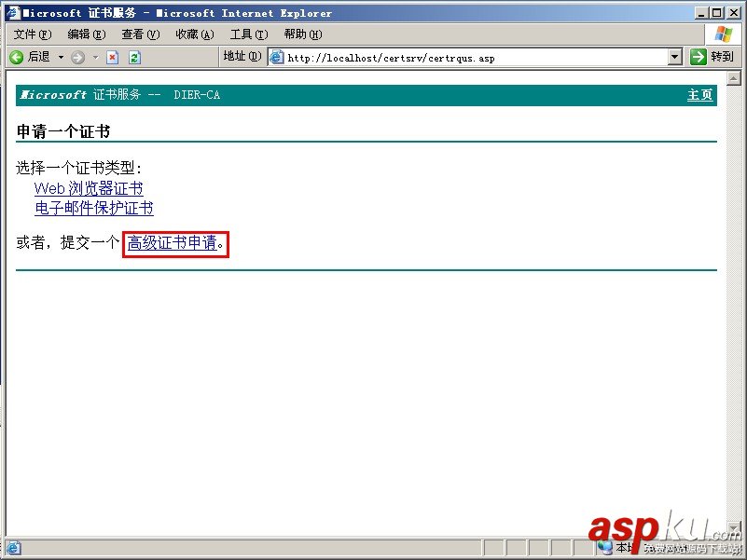The width and height of the screenshot is (747, 560).
Task: Click the page icon in address bar
Action: (x=276, y=58)
